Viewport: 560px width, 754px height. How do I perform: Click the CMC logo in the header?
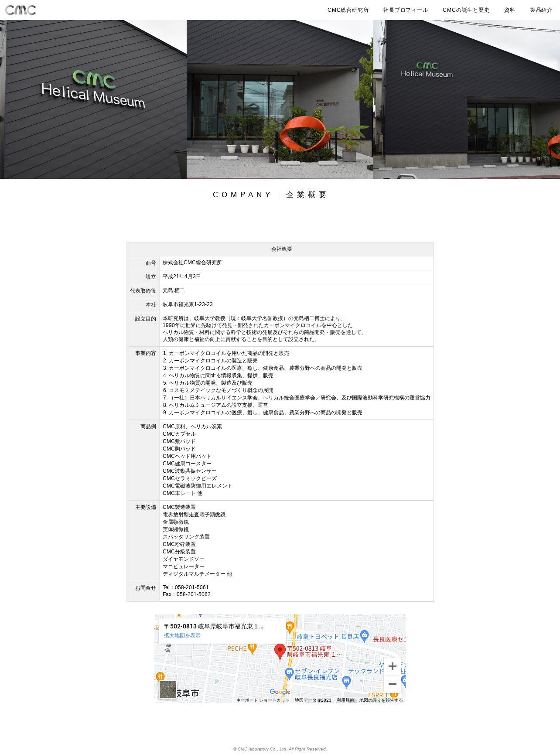[x=20, y=10]
